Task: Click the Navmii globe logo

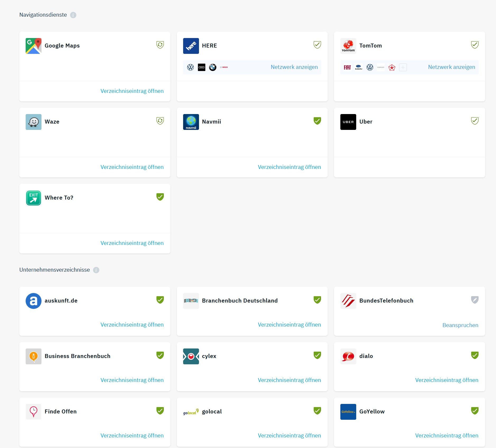Action: click(x=191, y=122)
